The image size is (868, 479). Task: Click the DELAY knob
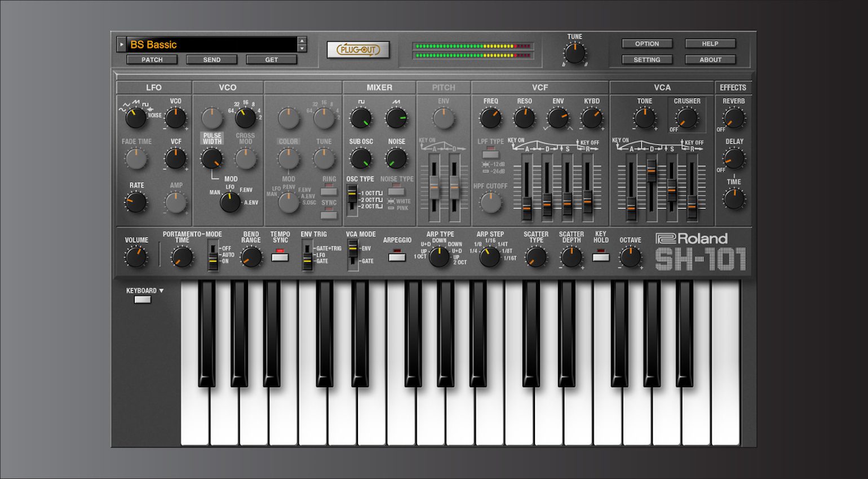coord(734,159)
